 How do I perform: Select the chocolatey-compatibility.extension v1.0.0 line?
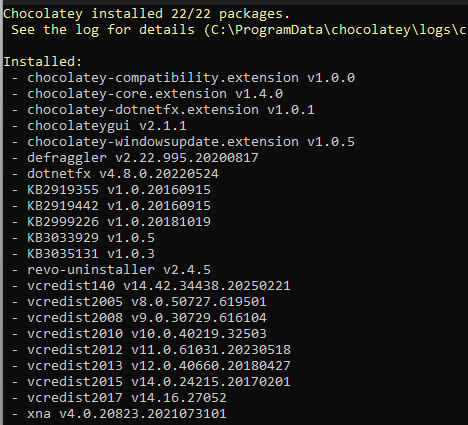click(183, 78)
